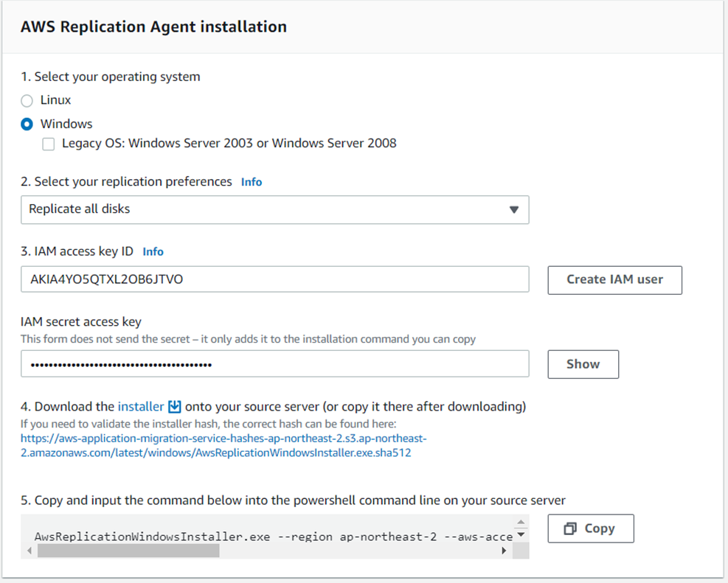The width and height of the screenshot is (728, 583).
Task: Click Create IAM user button
Action: click(x=614, y=279)
